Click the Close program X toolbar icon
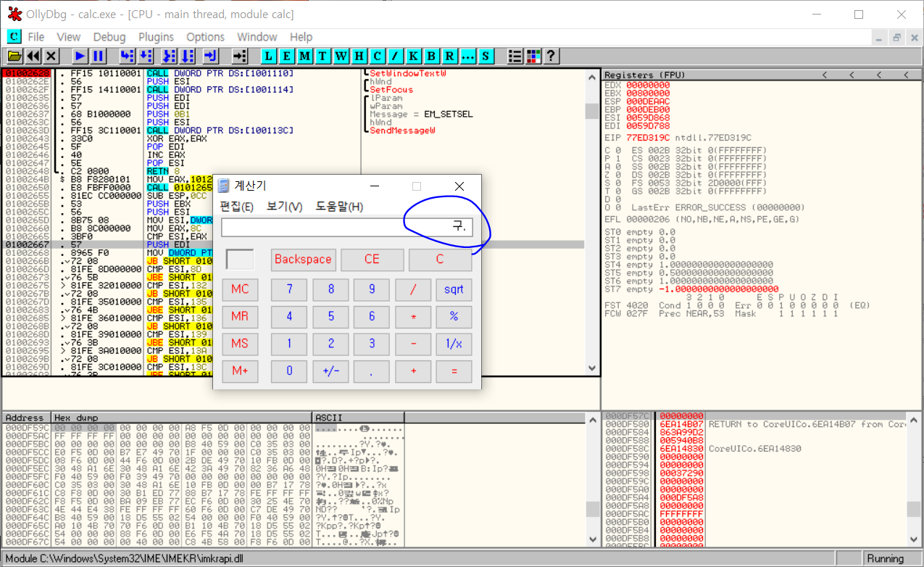 tap(51, 56)
